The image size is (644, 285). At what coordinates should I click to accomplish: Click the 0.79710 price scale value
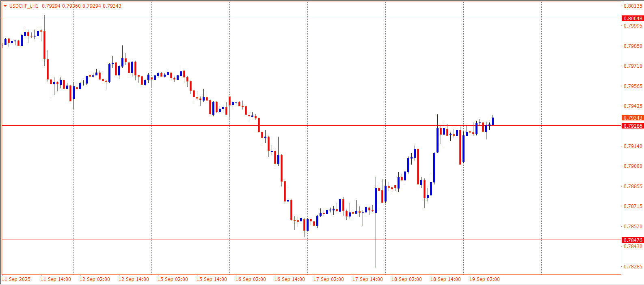[633, 66]
